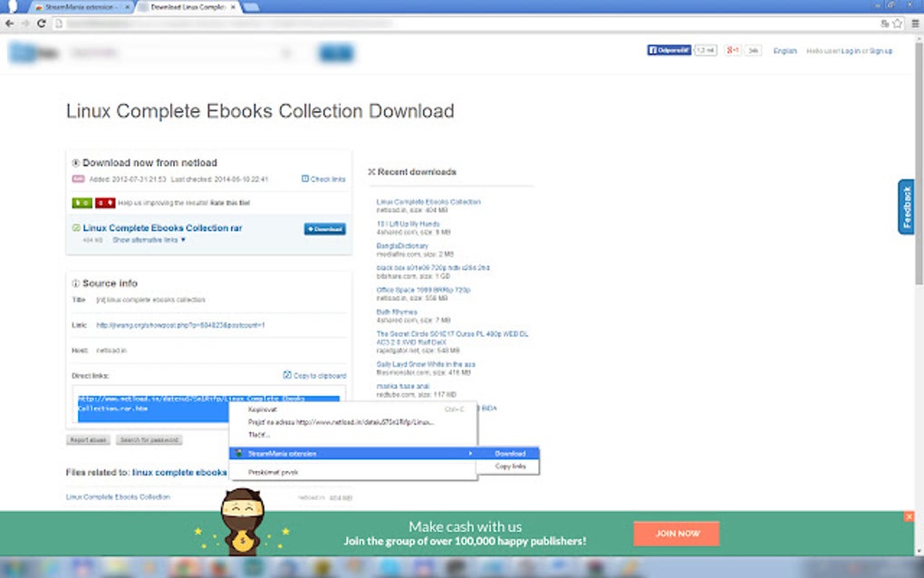Screen dimensions: 924x578
Task: Give a thumbs-down rating for this file
Action: (106, 202)
